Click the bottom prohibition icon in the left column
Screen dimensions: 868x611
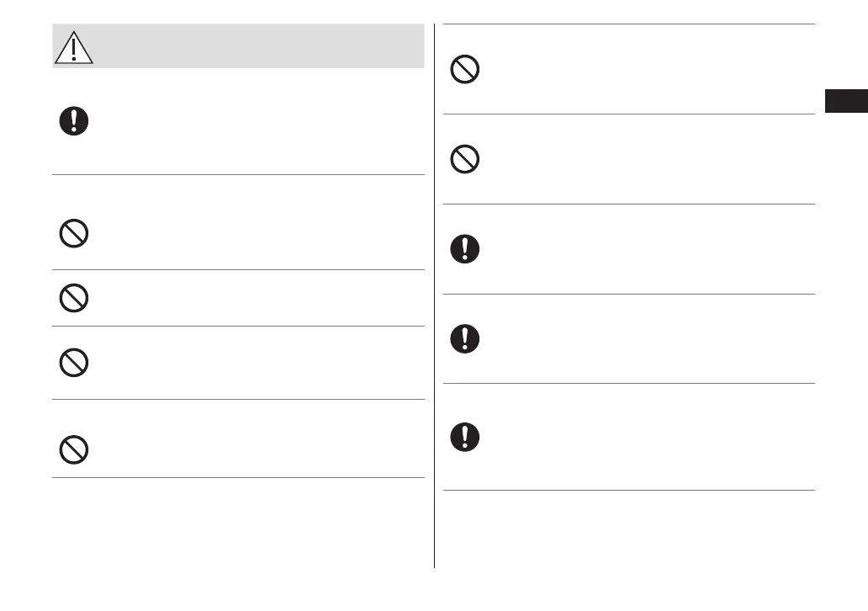74,449
